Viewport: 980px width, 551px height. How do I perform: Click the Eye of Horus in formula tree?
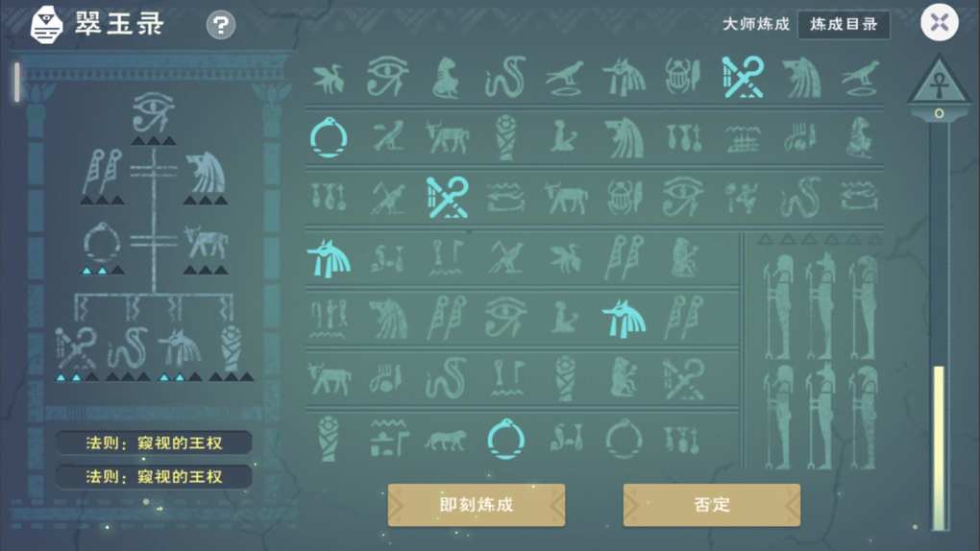[x=153, y=112]
